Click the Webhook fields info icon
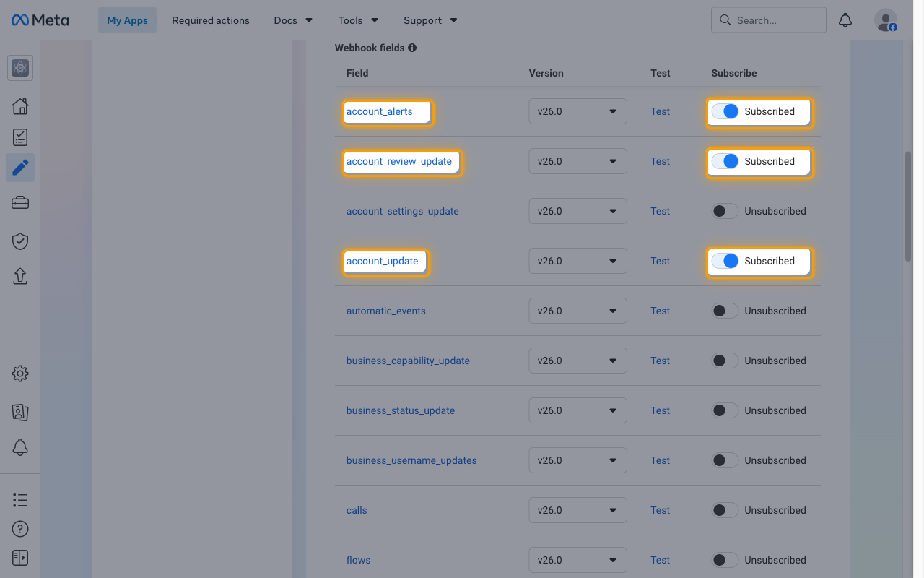 [412, 48]
